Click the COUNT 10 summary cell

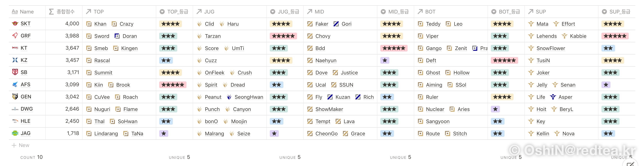(x=32, y=157)
